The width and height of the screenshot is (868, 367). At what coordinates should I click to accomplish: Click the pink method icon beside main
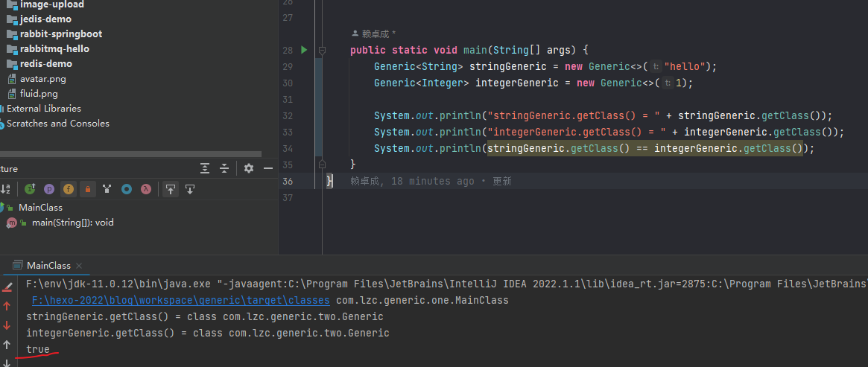[x=11, y=223]
